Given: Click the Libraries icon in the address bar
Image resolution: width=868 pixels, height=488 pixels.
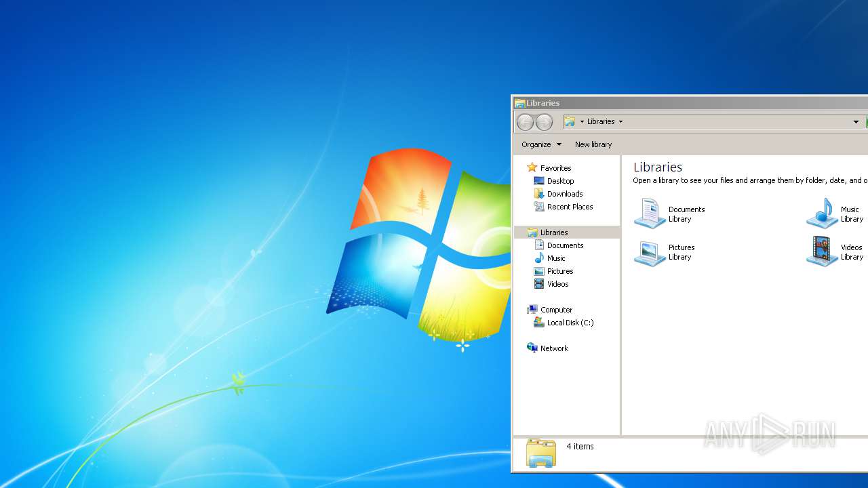Looking at the screenshot, I should pyautogui.click(x=570, y=121).
